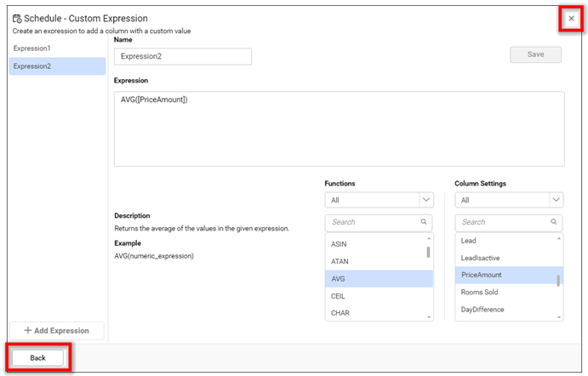Click the Functions search magnifier icon

(x=424, y=222)
